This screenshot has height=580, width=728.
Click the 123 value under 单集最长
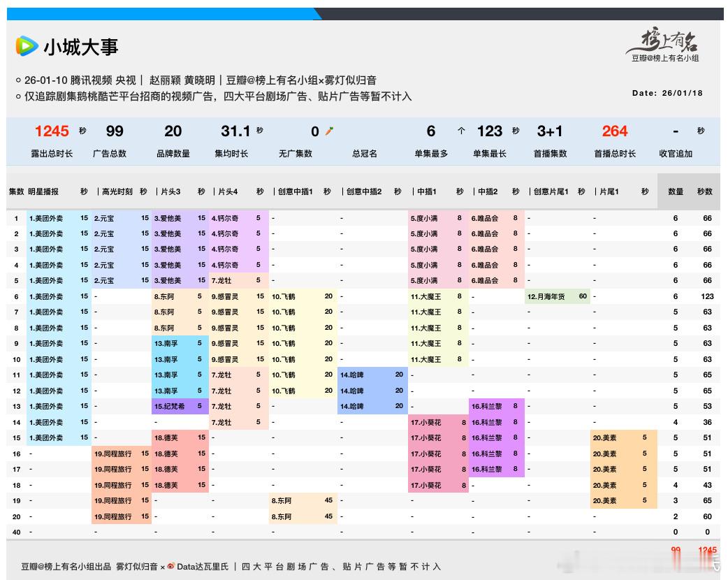coord(489,131)
